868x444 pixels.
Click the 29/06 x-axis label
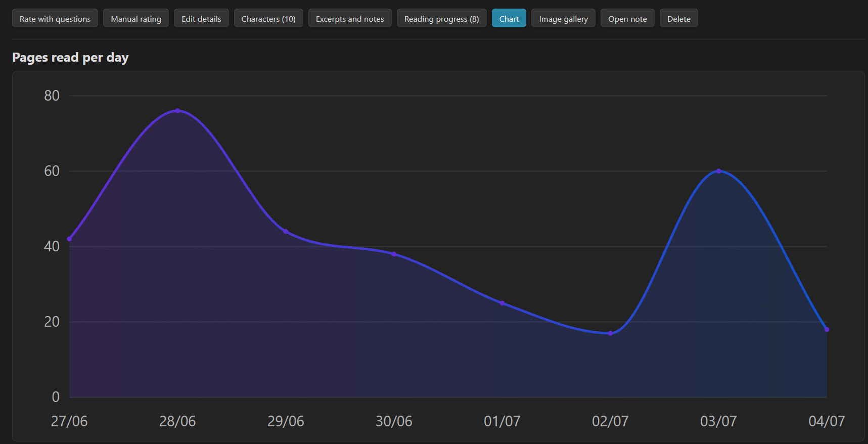(286, 421)
